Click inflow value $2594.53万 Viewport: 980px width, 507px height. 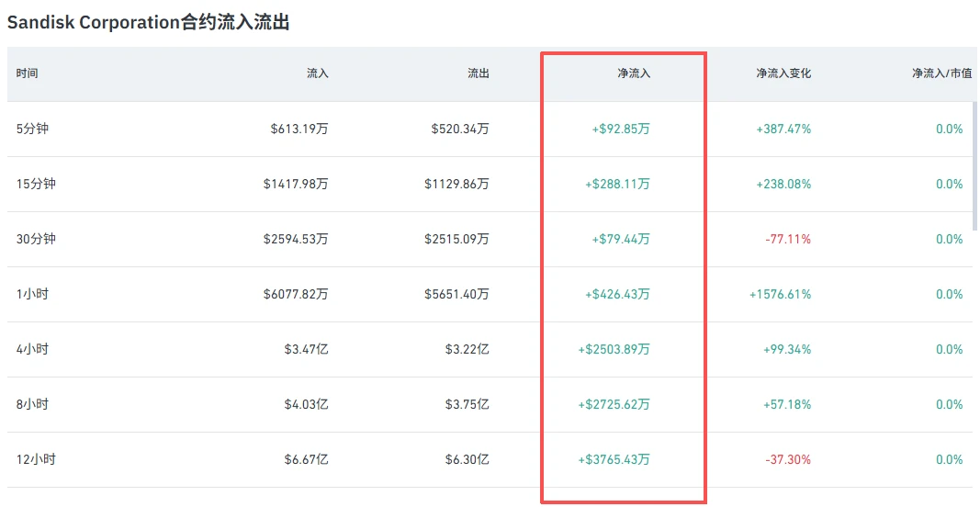coord(296,239)
